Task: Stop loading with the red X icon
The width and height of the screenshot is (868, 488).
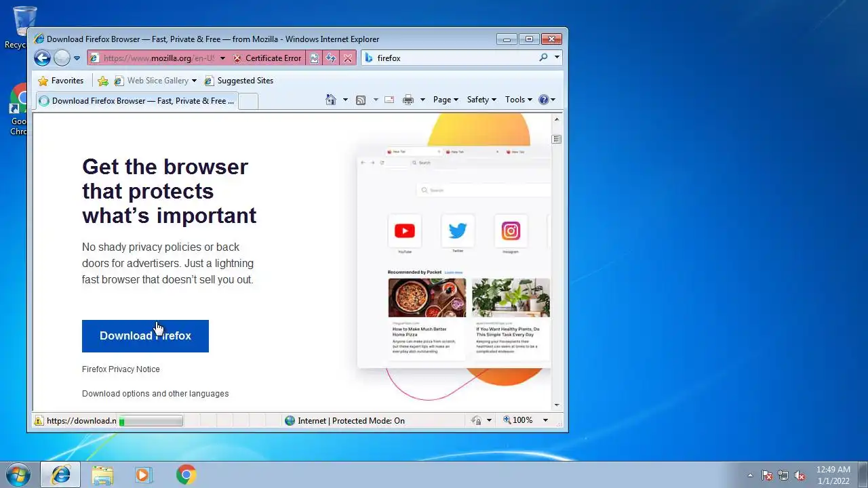Action: click(x=348, y=58)
